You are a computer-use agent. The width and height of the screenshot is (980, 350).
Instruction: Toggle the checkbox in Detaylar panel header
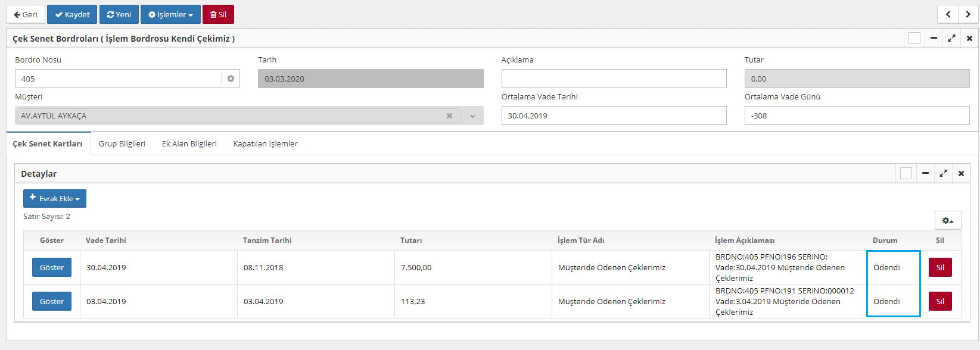pyautogui.click(x=906, y=173)
